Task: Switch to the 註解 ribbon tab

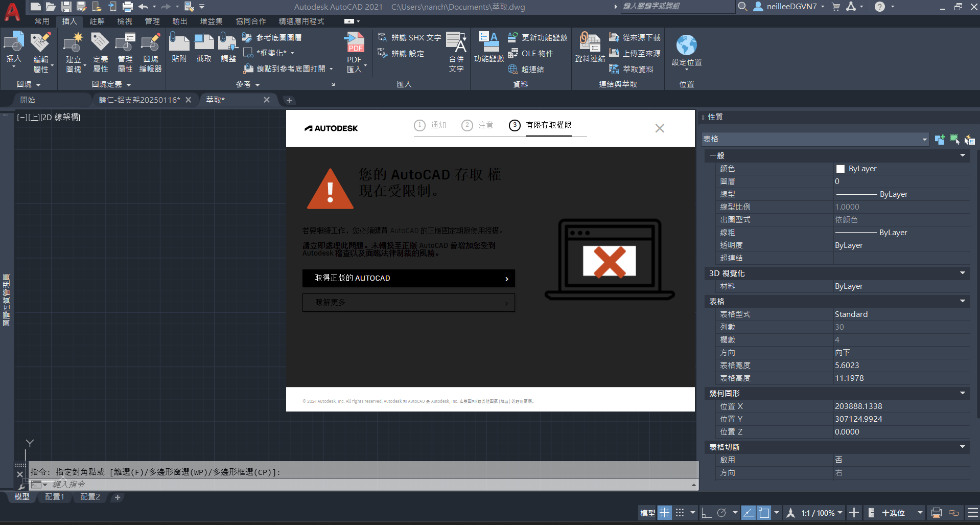Action: coord(97,21)
